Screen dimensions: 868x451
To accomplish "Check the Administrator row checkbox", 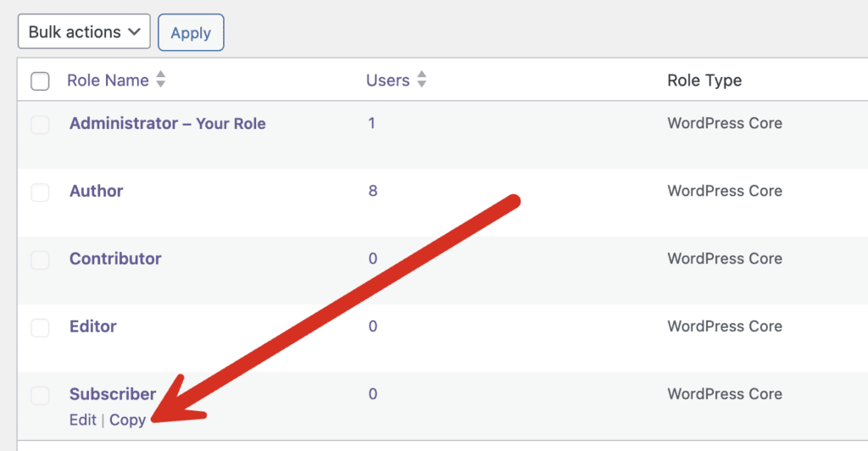I will click(40, 125).
